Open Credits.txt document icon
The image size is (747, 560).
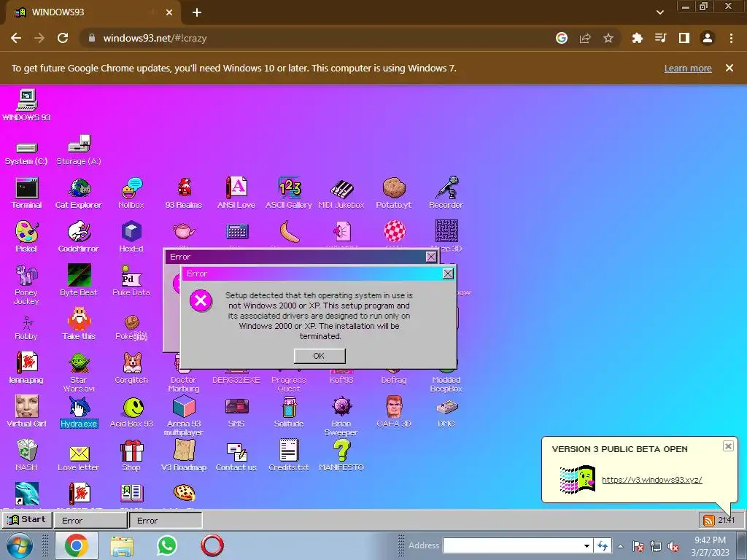(x=289, y=455)
